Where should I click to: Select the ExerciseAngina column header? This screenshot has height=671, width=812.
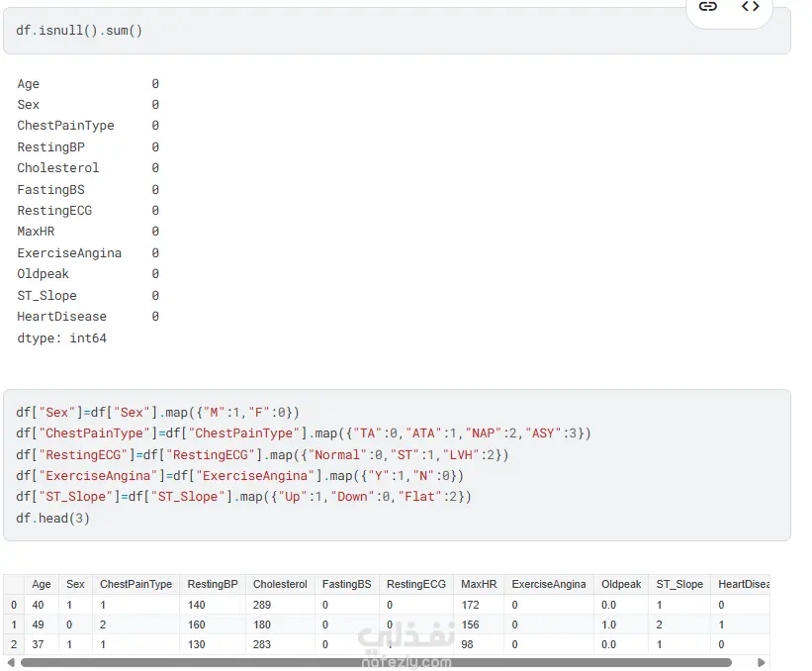click(549, 584)
